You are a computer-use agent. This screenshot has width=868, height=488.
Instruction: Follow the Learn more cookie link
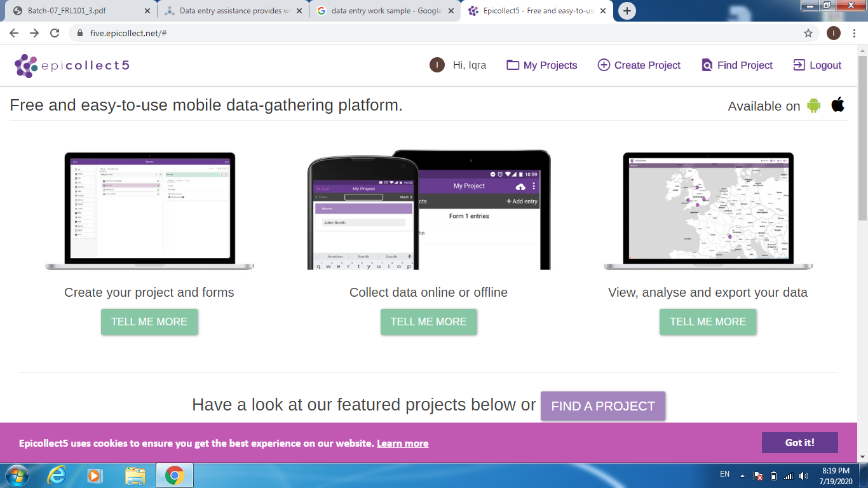click(402, 444)
